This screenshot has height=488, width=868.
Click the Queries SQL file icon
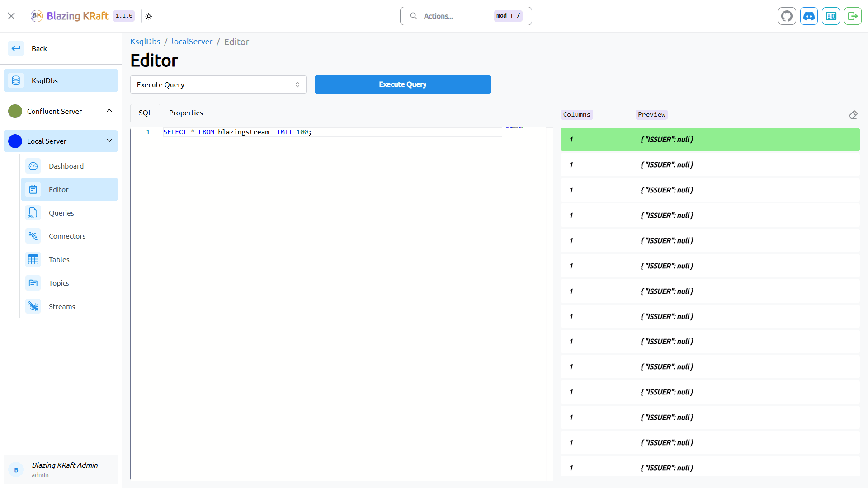tap(33, 213)
